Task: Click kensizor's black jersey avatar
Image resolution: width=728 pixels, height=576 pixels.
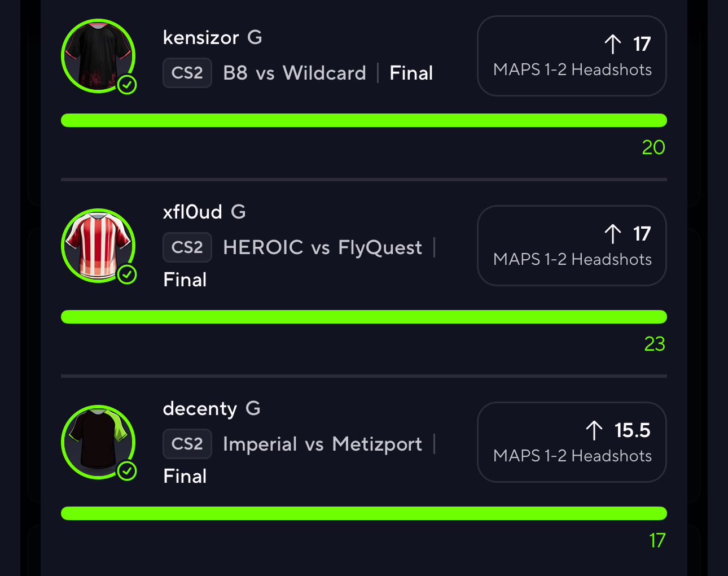Action: pyautogui.click(x=98, y=55)
